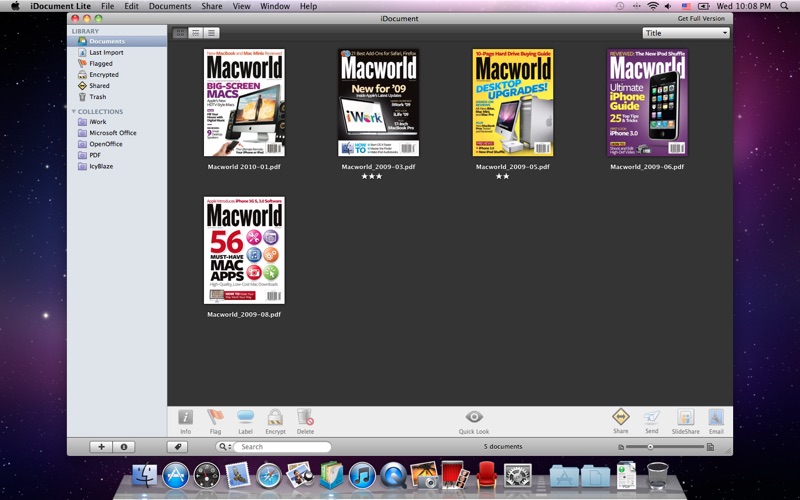
Task: Encrypt document using the padlock icon
Action: coord(275,417)
